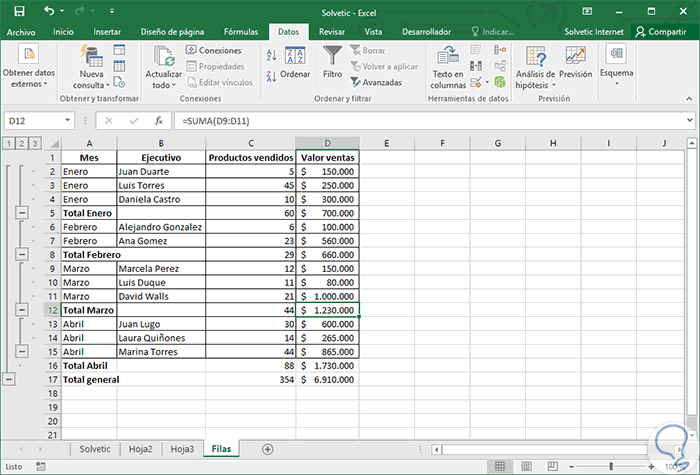This screenshot has width=700, height=475.
Task: Collapse the Total Enero outline group
Action: [22, 213]
